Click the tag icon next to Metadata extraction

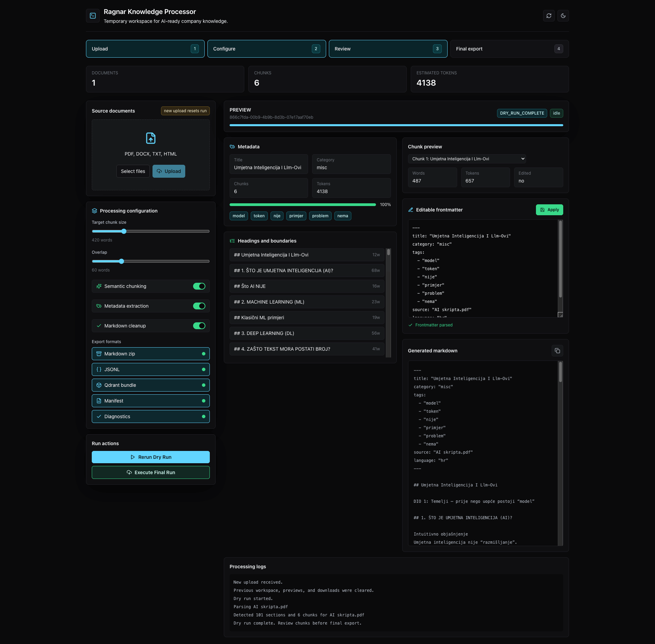pyautogui.click(x=99, y=306)
